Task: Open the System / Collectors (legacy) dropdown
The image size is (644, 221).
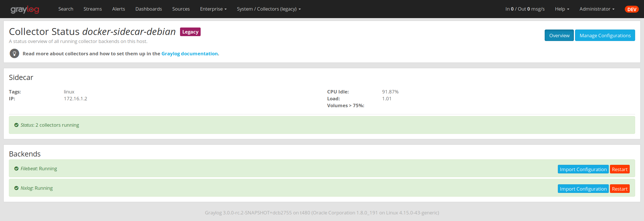Action: (x=268, y=9)
